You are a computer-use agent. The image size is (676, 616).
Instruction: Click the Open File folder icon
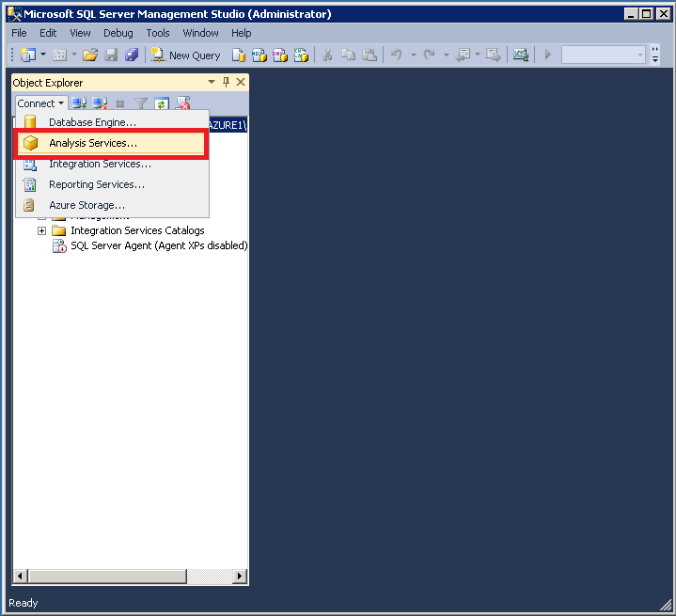(90, 55)
